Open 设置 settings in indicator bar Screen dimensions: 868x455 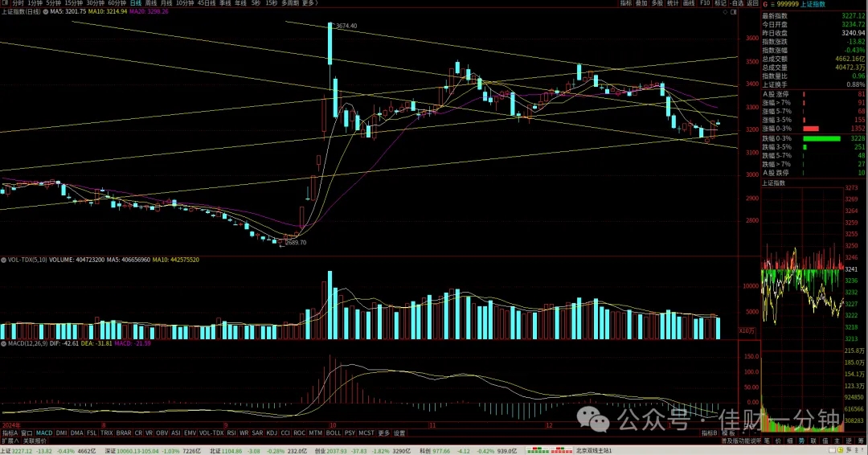coord(399,432)
